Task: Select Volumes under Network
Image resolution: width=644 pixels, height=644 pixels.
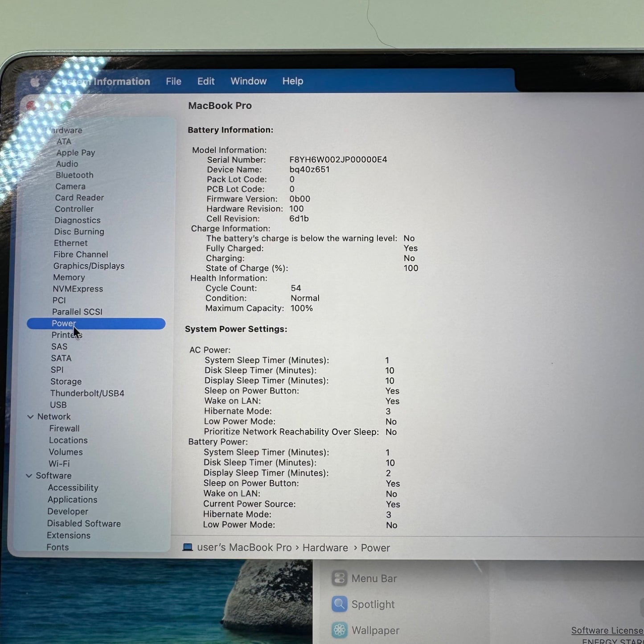Action: point(66,452)
